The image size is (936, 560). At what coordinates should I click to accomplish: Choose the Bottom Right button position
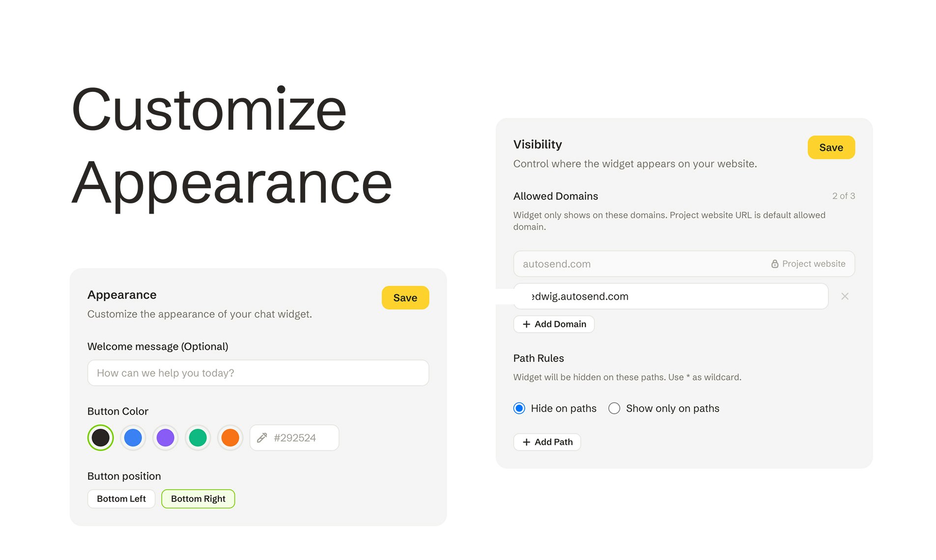pyautogui.click(x=198, y=499)
